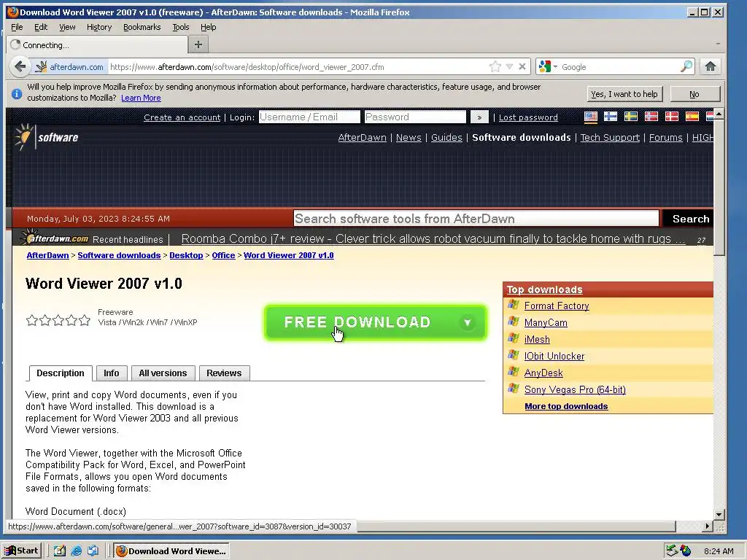The width and height of the screenshot is (747, 560).
Task: Open the History menu
Action: (x=99, y=27)
